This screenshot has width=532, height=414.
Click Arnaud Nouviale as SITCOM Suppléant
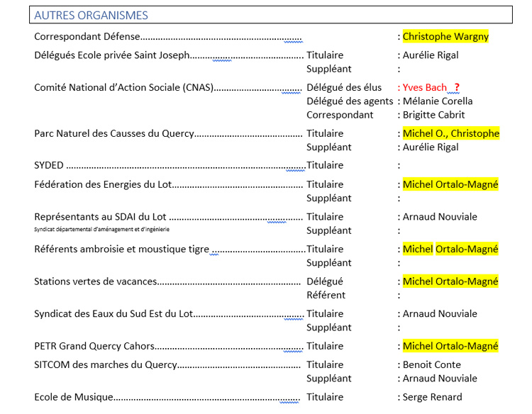[x=440, y=379]
